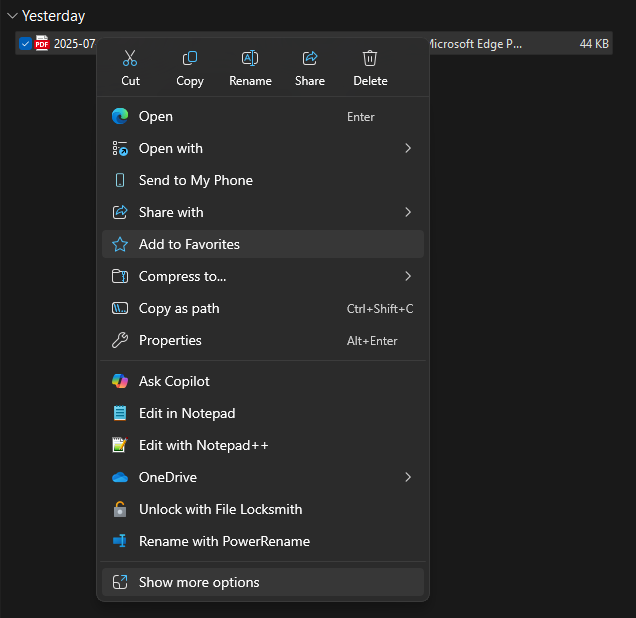Choose Open from the context menu
The width and height of the screenshot is (636, 618).
pyautogui.click(x=263, y=116)
